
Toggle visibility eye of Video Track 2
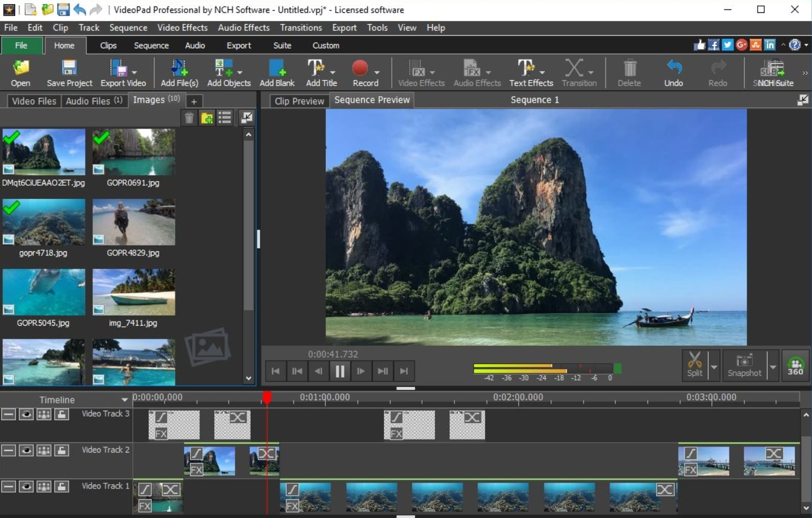[26, 450]
